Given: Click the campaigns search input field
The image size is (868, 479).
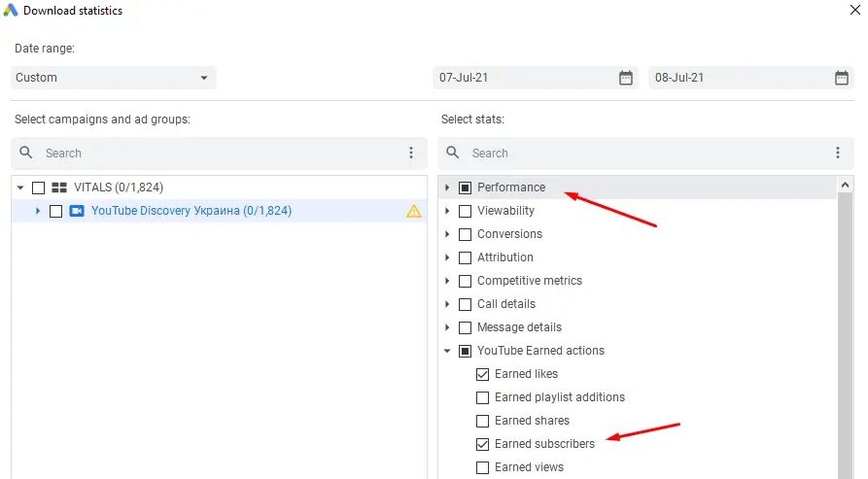Looking at the screenshot, I should [x=222, y=154].
